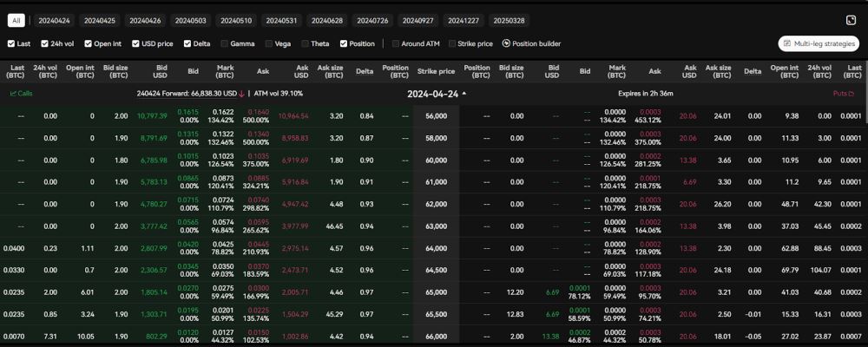The width and height of the screenshot is (868, 347).
Task: Click the Multi-leg strategies button
Action: click(818, 43)
